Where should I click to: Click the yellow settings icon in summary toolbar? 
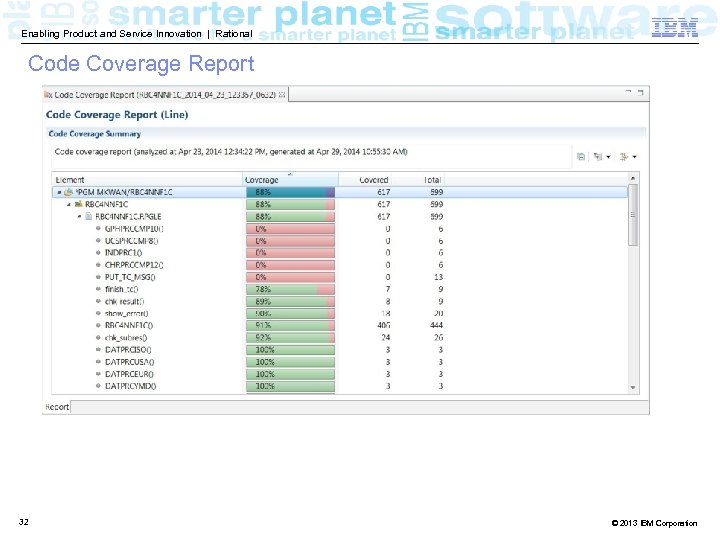(x=624, y=157)
